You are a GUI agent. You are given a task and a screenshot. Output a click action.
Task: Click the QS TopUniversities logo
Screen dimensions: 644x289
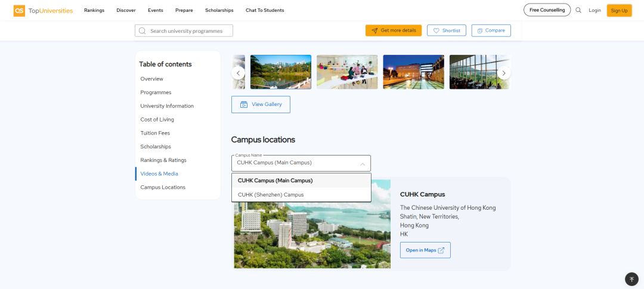click(x=43, y=10)
